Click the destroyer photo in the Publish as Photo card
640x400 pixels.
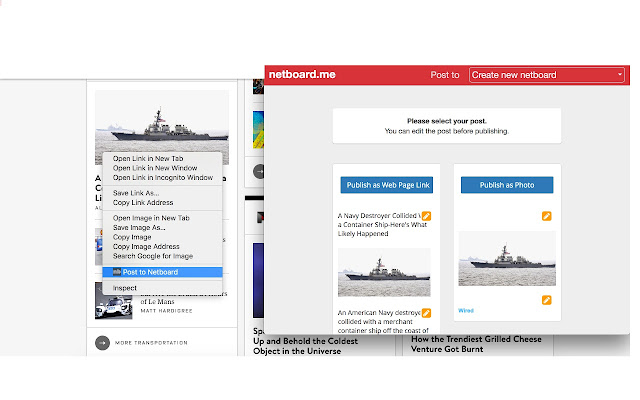point(507,258)
